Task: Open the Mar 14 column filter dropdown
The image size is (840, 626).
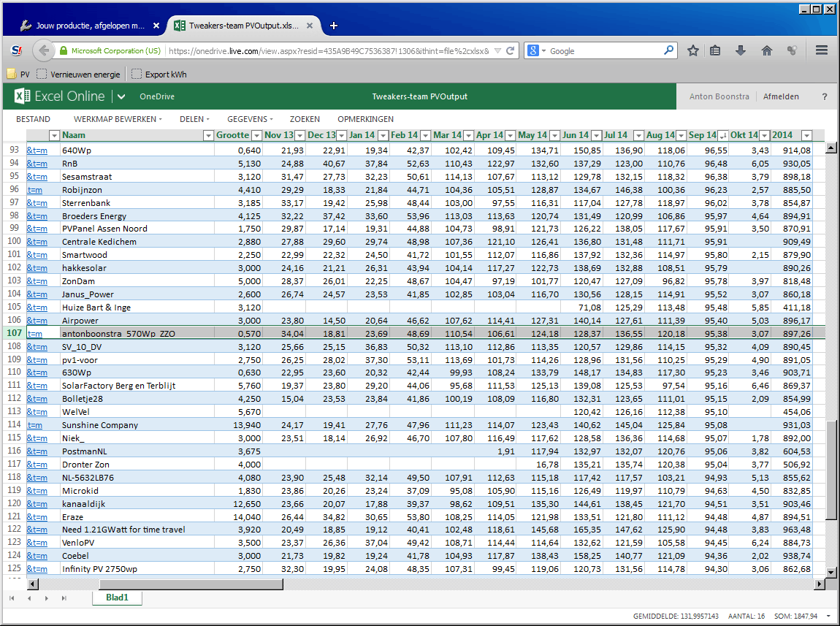Action: (468, 135)
